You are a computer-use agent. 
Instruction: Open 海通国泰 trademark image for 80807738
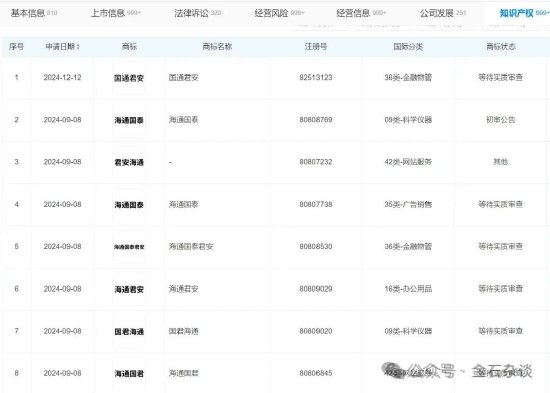(x=129, y=205)
